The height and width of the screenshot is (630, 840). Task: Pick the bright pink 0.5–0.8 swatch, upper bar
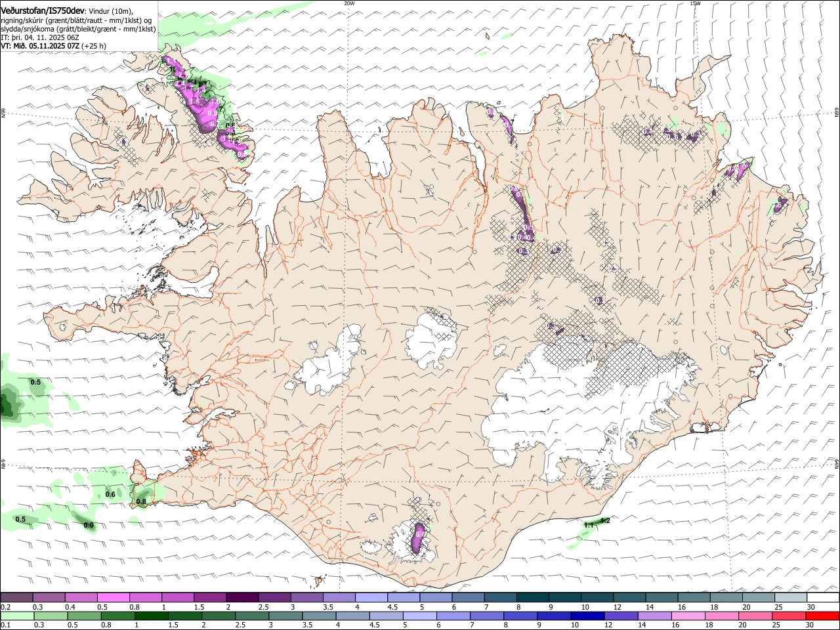pos(113,598)
